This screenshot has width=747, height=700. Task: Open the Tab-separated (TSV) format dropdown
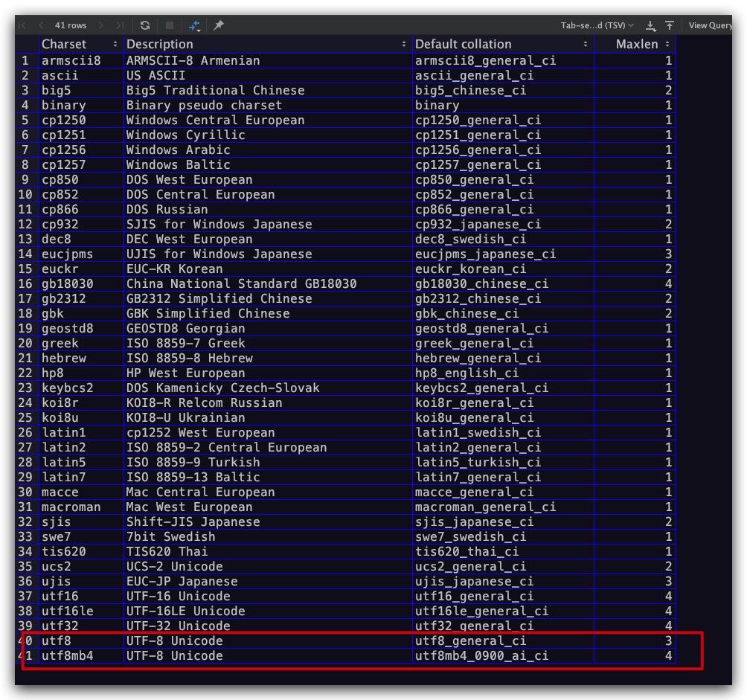pyautogui.click(x=597, y=25)
